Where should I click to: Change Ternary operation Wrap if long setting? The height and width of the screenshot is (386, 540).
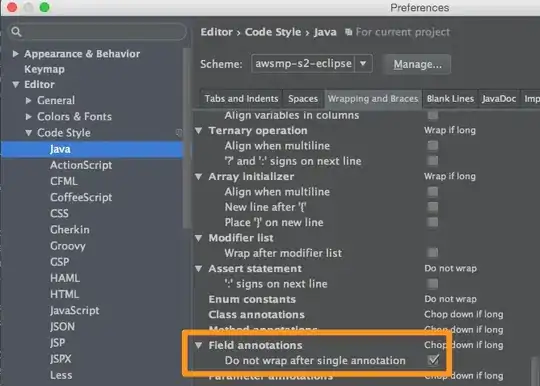(x=450, y=130)
